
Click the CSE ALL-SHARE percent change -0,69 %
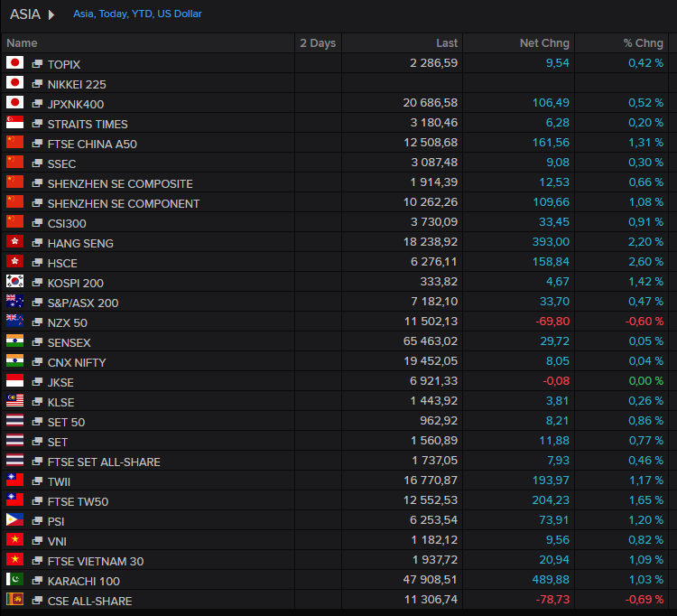pyautogui.click(x=645, y=599)
